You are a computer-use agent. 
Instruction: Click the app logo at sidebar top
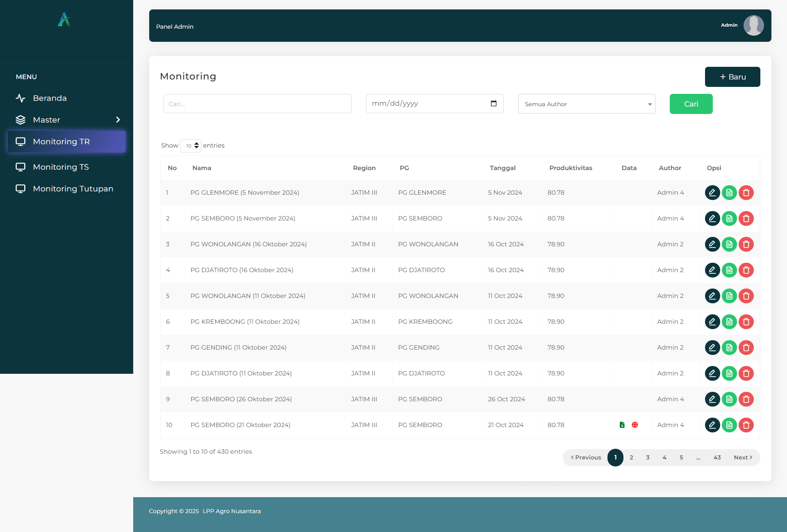(x=64, y=19)
